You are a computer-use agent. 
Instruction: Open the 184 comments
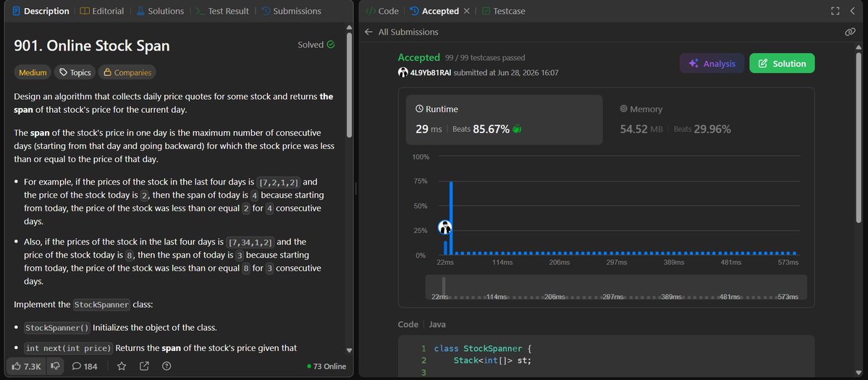click(x=85, y=366)
